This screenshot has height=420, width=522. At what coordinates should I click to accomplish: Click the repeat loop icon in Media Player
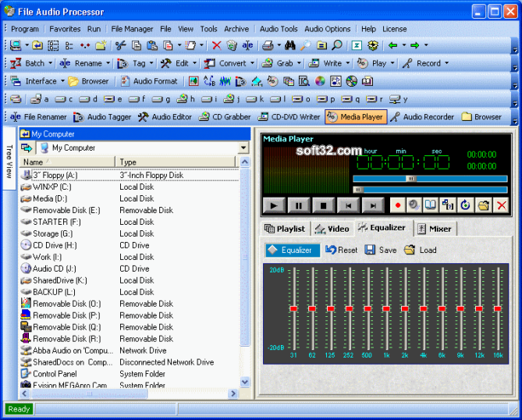tap(465, 205)
